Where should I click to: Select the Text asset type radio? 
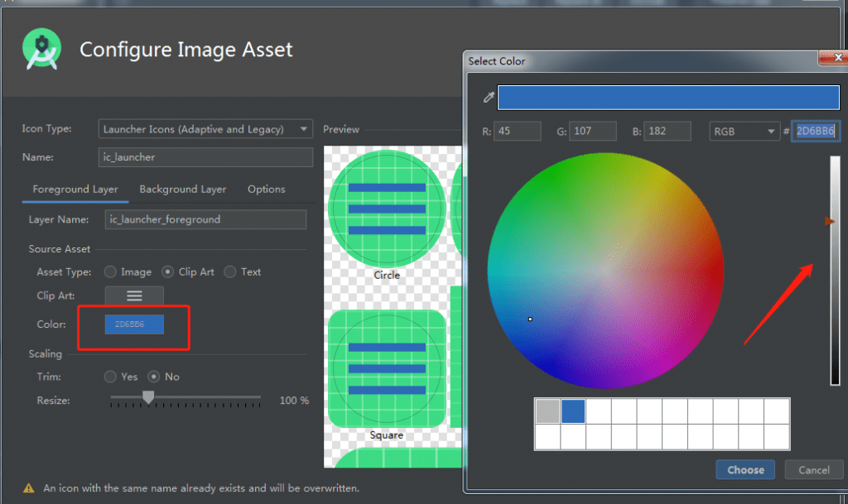point(230,271)
